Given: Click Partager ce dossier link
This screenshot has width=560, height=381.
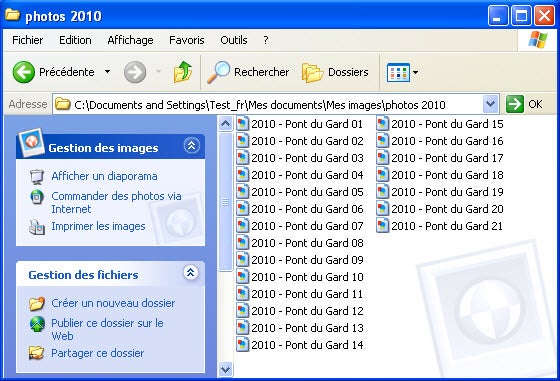Looking at the screenshot, I should [x=98, y=353].
